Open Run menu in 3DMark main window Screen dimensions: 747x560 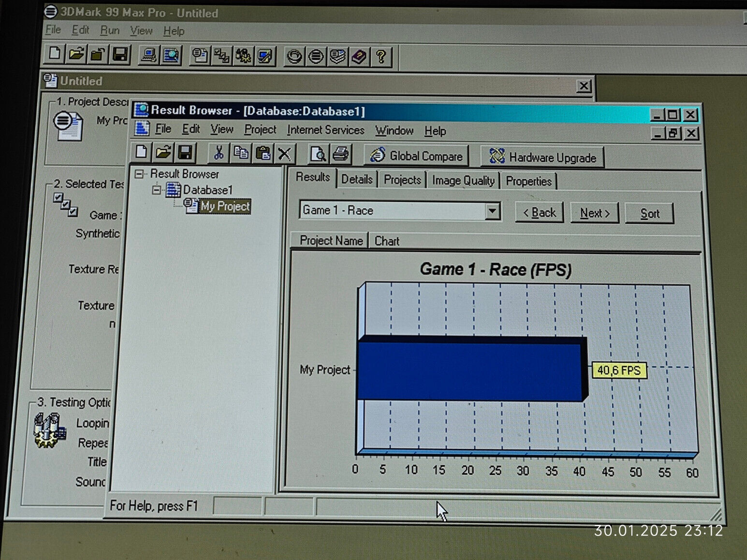(110, 30)
